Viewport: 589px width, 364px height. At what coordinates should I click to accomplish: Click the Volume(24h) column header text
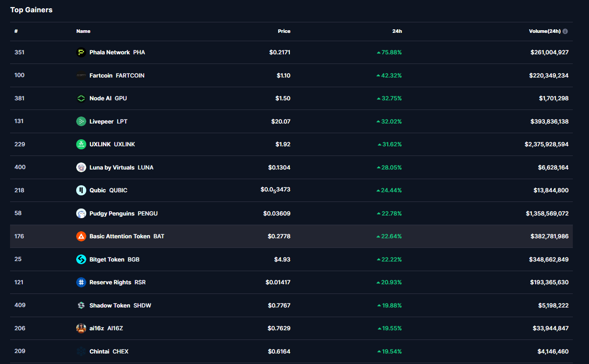pyautogui.click(x=544, y=32)
